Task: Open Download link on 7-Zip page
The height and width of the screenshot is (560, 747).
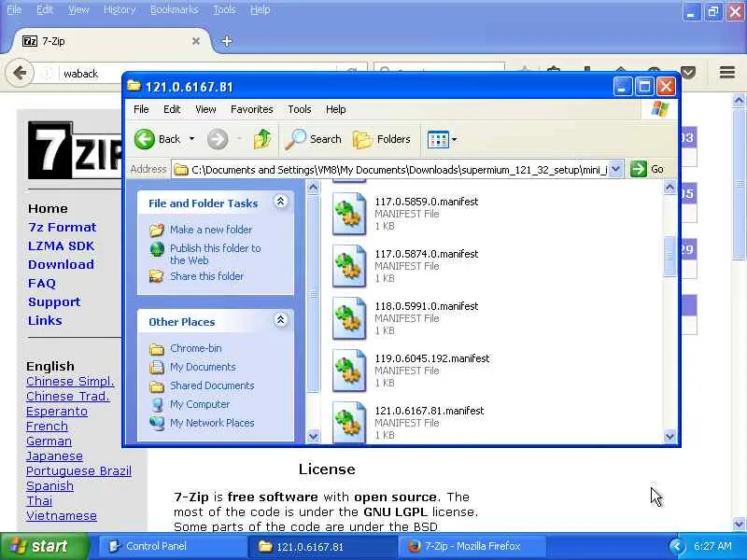Action: [x=61, y=264]
